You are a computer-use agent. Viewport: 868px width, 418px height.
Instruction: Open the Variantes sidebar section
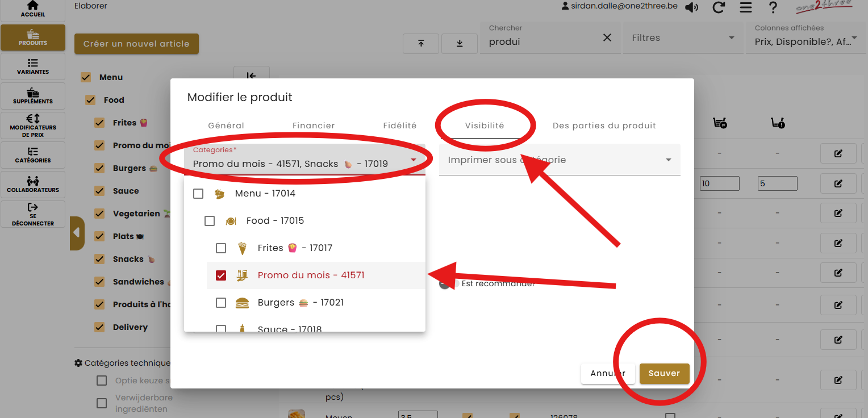click(x=33, y=66)
